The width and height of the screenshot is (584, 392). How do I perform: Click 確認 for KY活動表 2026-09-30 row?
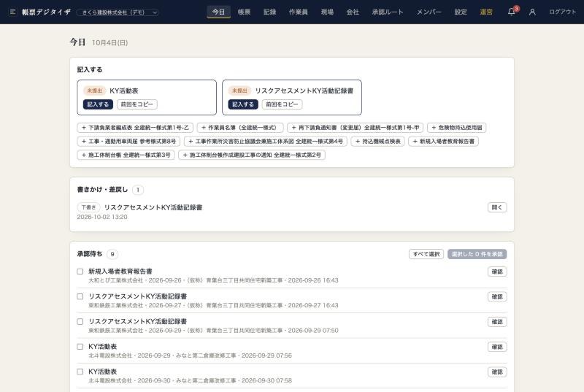point(497,372)
